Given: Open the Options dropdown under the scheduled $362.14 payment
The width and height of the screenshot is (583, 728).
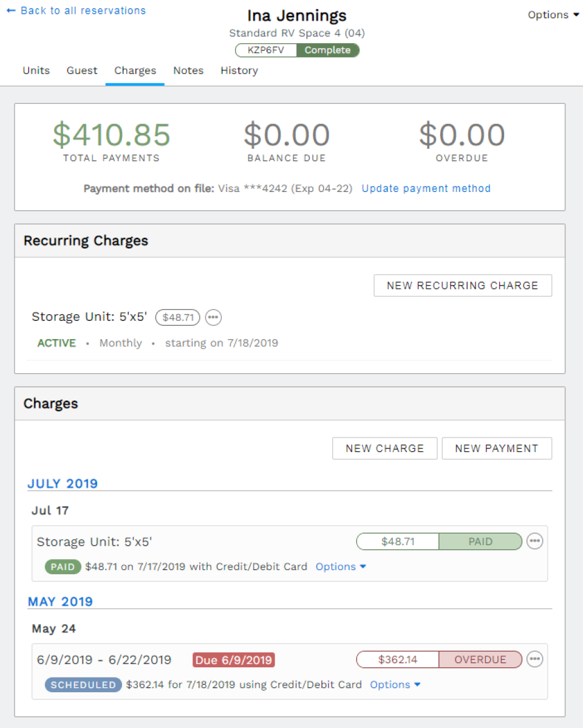Looking at the screenshot, I should tap(395, 684).
